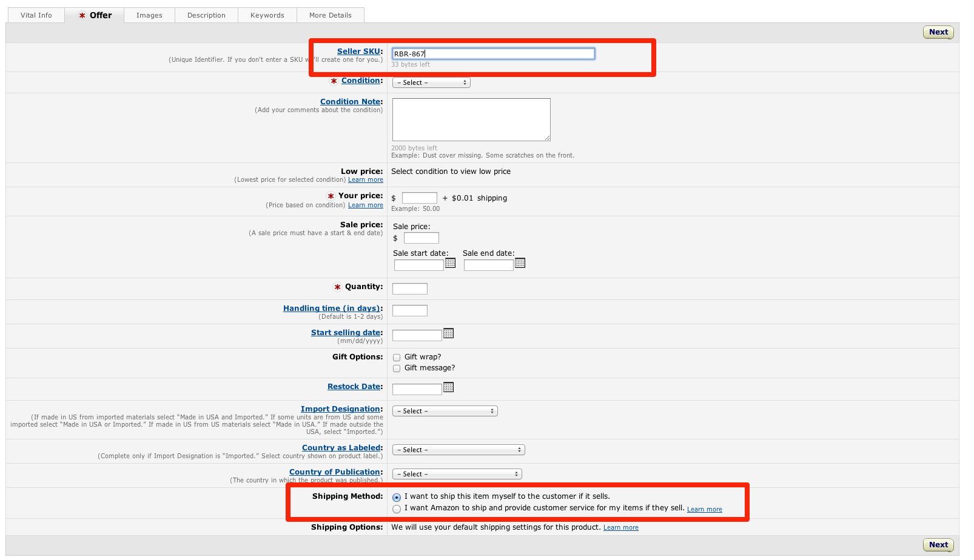
Task: Check the Gift wrap option
Action: [x=397, y=358]
